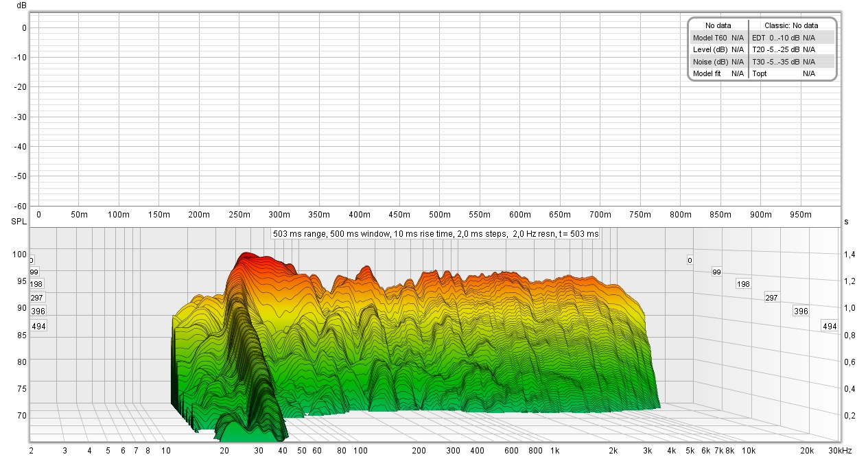868x459 pixels.
Task: Select the Model fit legend row
Action: click(x=718, y=73)
